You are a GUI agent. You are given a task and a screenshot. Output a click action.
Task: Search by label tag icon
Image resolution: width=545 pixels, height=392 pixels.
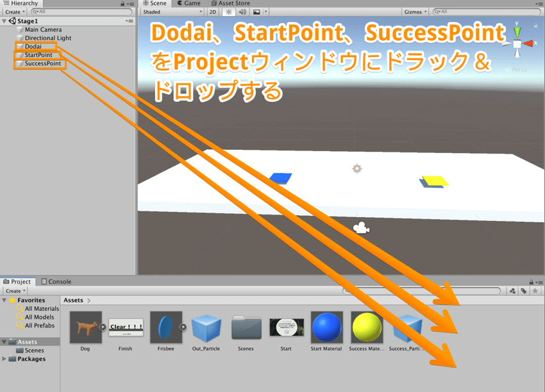pos(524,291)
